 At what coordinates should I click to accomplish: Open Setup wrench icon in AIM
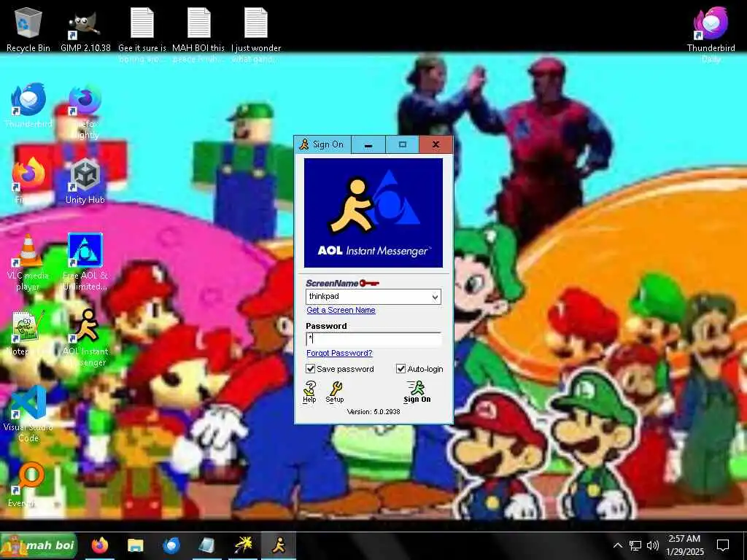(x=335, y=392)
